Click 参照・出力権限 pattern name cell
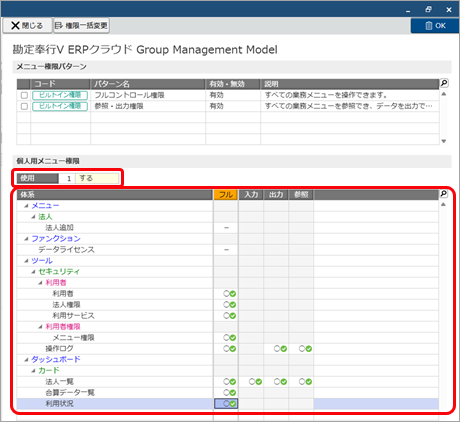 [148, 106]
